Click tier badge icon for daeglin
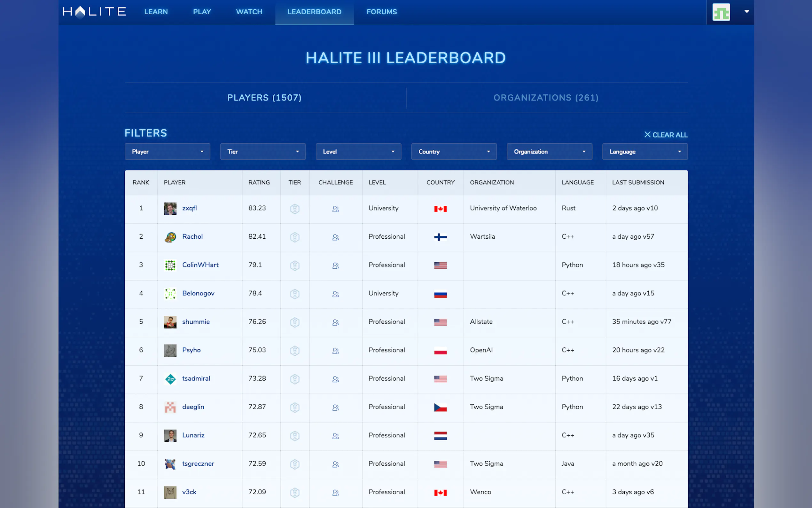This screenshot has height=508, width=812. [294, 407]
